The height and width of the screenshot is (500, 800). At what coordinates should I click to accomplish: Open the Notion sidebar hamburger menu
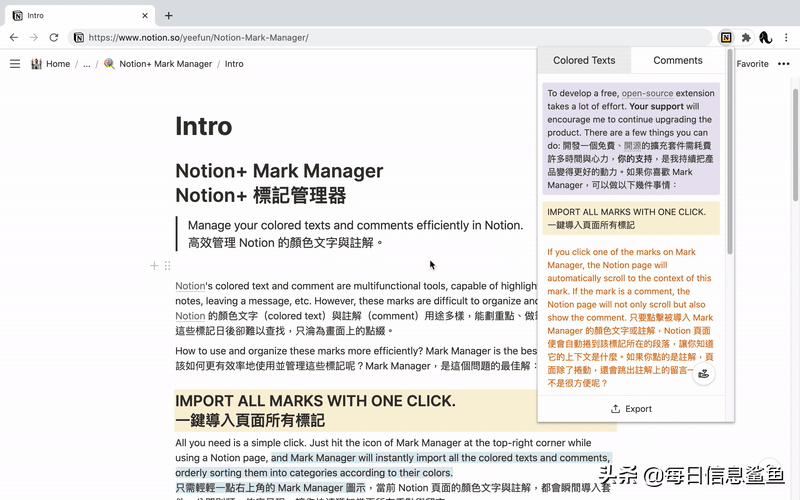[15, 64]
